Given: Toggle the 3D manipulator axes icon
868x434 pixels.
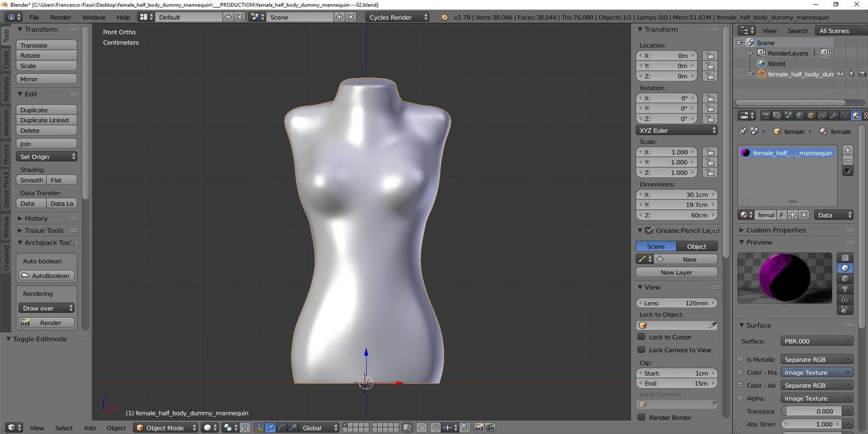Looking at the screenshot, I should coord(259,428).
